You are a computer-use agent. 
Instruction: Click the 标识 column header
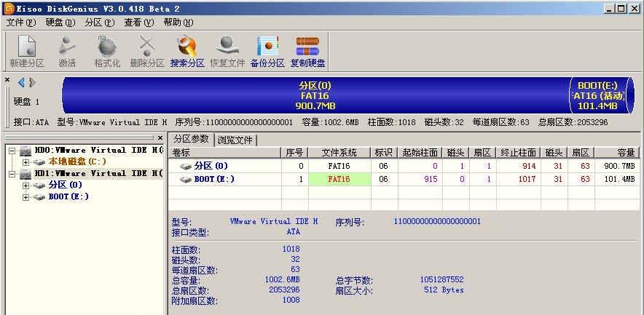point(384,153)
